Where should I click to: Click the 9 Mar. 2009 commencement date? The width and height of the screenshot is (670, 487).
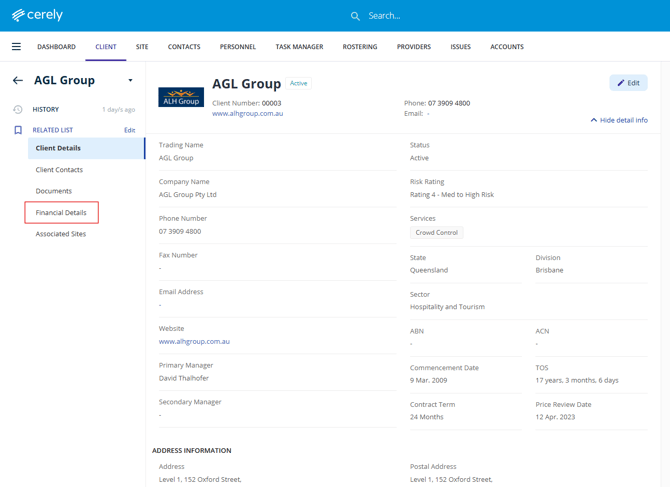click(429, 380)
